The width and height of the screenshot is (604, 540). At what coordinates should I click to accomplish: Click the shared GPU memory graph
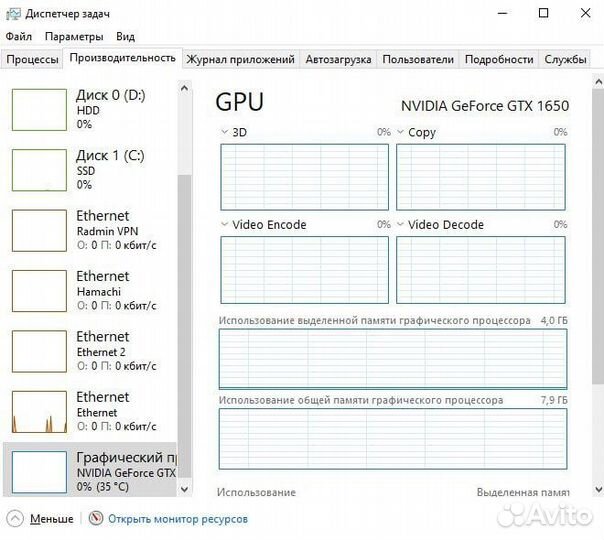(393, 439)
